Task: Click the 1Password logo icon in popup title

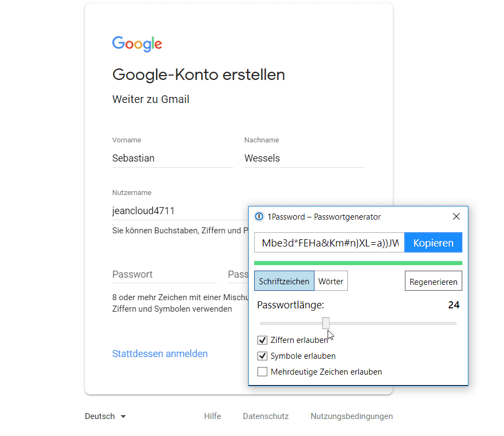Action: click(259, 216)
